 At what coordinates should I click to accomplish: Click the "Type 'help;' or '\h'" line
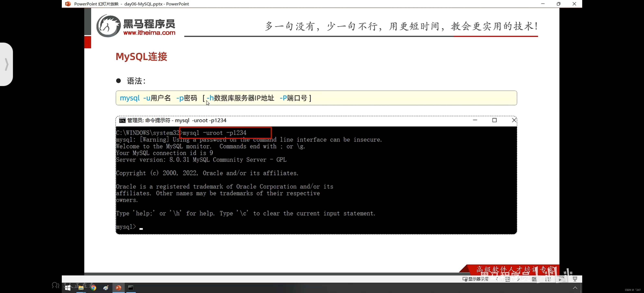pyautogui.click(x=246, y=213)
